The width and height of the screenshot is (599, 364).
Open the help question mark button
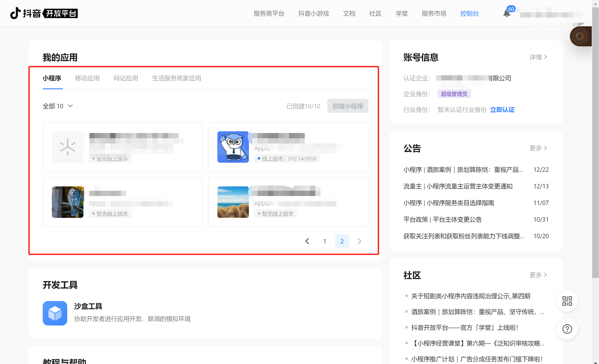567,329
